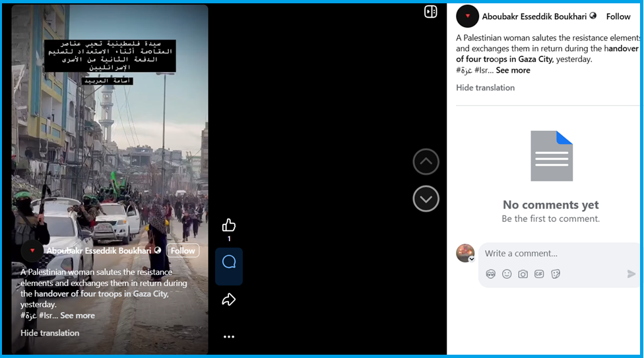The image size is (644, 358).
Task: Follow Aboubakr Esseddik Boukhari in right panel
Action: tap(618, 17)
